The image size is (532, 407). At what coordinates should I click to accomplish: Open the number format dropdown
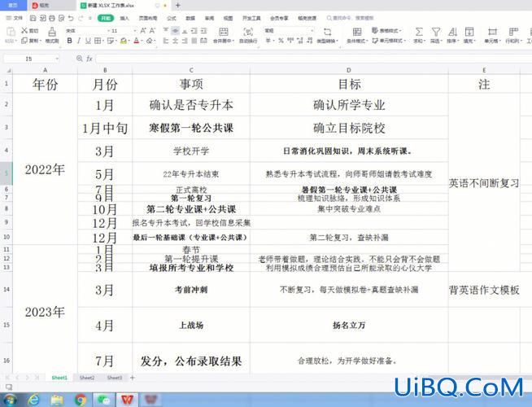coord(312,31)
